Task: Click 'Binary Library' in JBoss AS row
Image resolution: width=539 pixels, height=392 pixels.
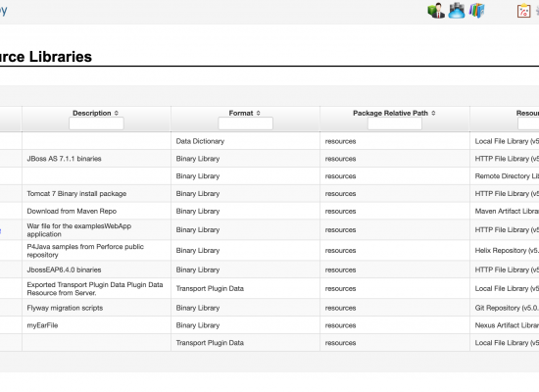Action: [x=198, y=159]
